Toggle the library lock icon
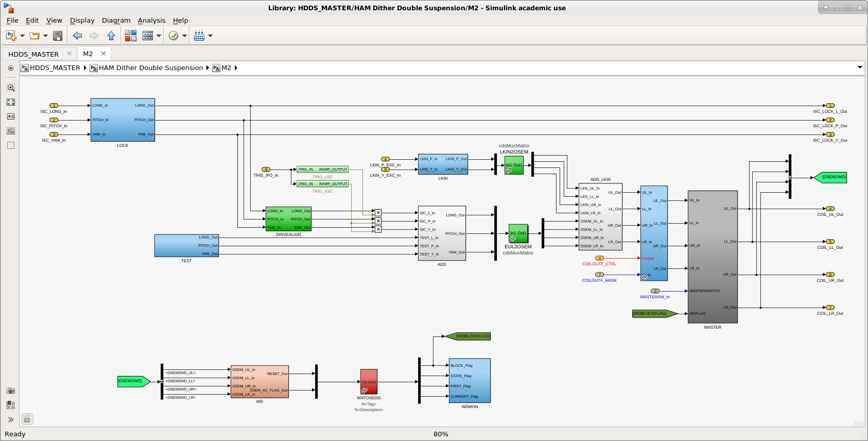This screenshot has width=868, height=441. coord(27,419)
